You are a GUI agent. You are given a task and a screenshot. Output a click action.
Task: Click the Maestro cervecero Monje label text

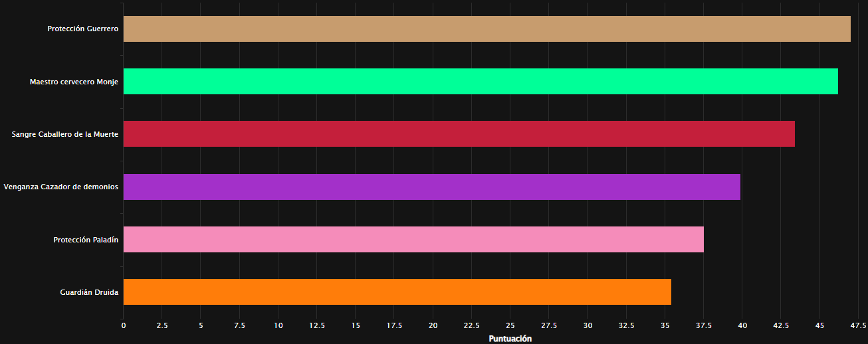pos(74,82)
